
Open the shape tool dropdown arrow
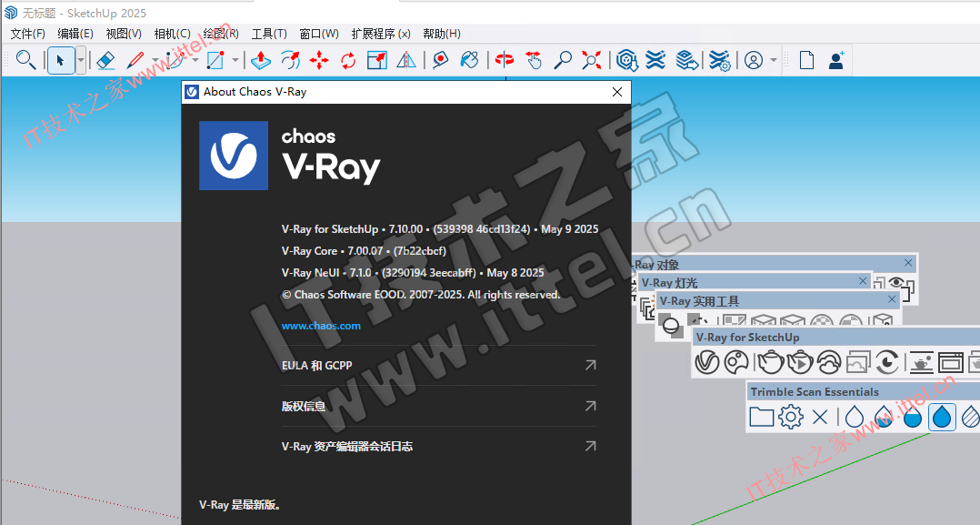tap(235, 61)
